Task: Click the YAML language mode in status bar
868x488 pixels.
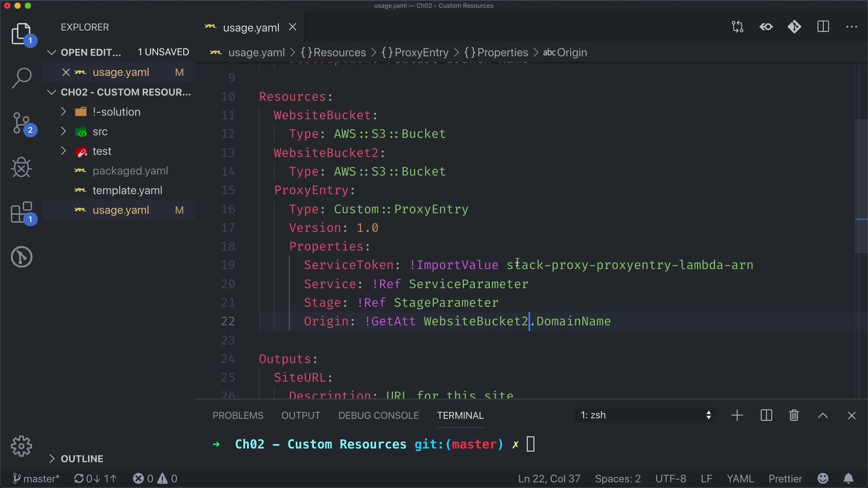Action: (x=740, y=479)
